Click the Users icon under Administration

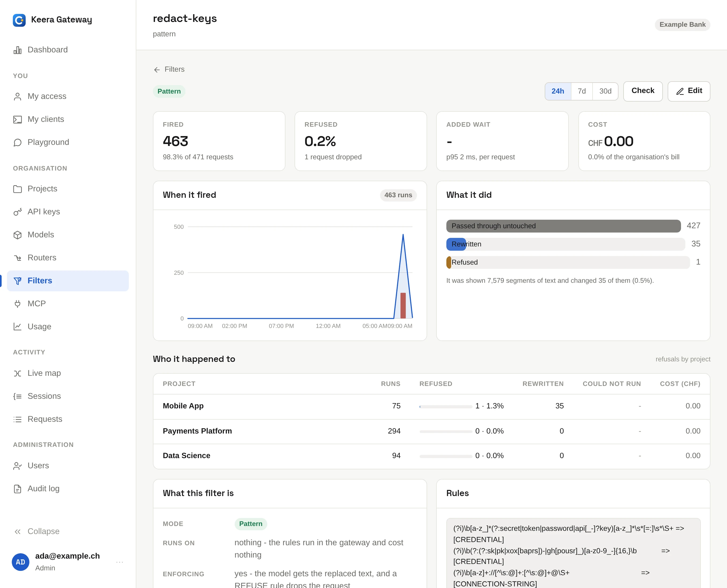click(18, 466)
